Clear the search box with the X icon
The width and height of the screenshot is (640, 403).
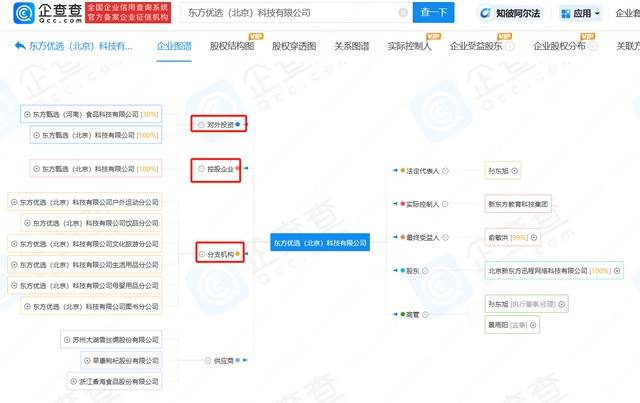pyautogui.click(x=403, y=13)
